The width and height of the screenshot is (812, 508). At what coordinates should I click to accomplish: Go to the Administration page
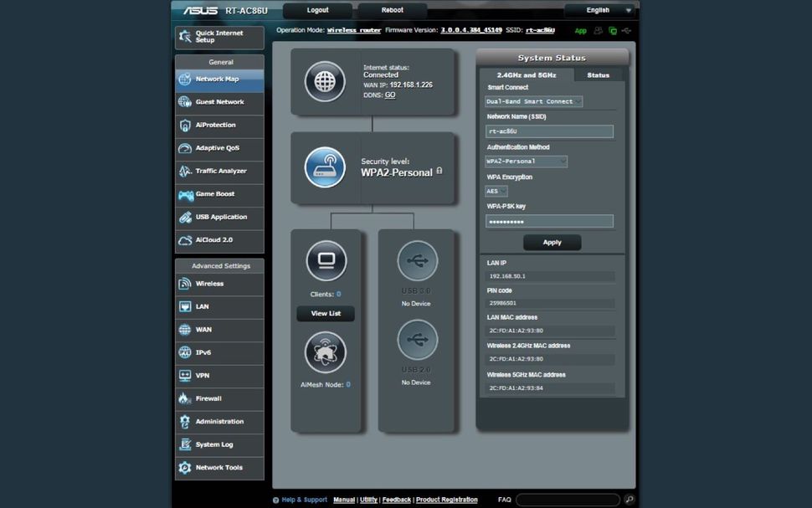coord(219,422)
